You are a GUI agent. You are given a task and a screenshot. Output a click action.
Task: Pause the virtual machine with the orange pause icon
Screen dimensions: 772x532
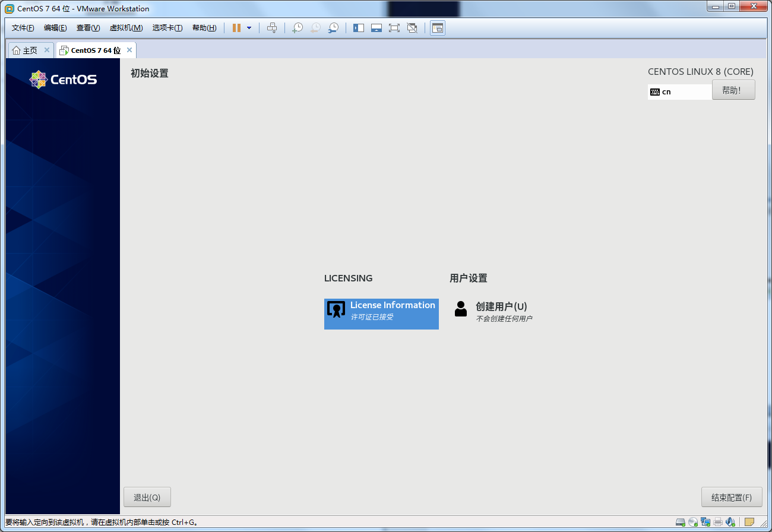point(237,28)
